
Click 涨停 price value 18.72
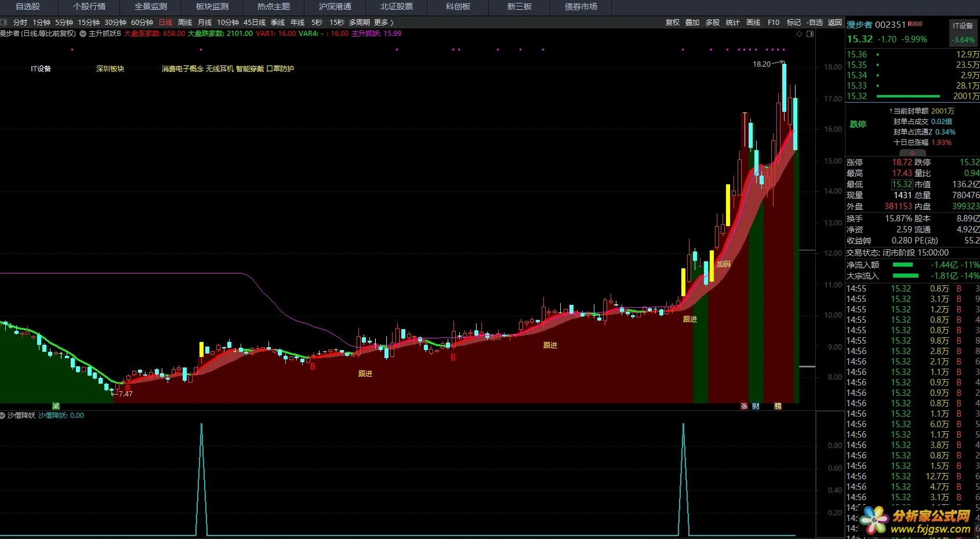(902, 162)
